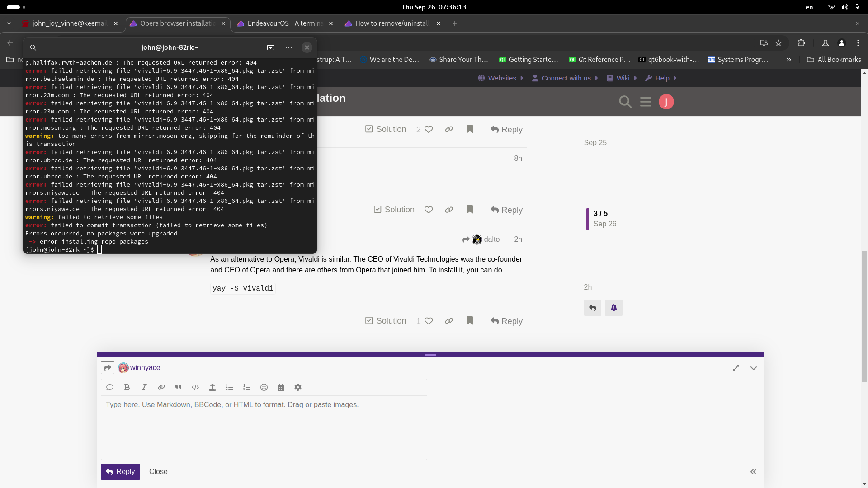Expand Connect with us menu

point(565,78)
